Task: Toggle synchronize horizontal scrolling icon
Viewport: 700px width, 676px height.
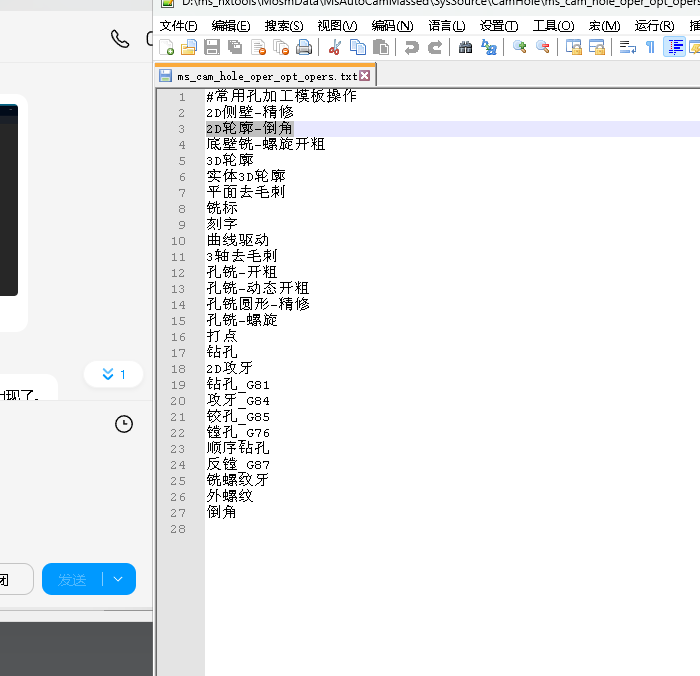Action: 597,47
